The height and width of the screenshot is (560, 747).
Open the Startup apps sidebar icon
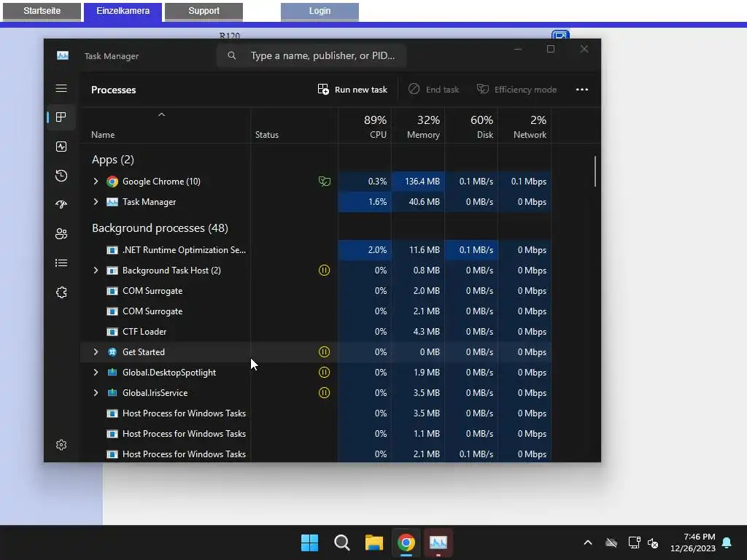point(61,205)
